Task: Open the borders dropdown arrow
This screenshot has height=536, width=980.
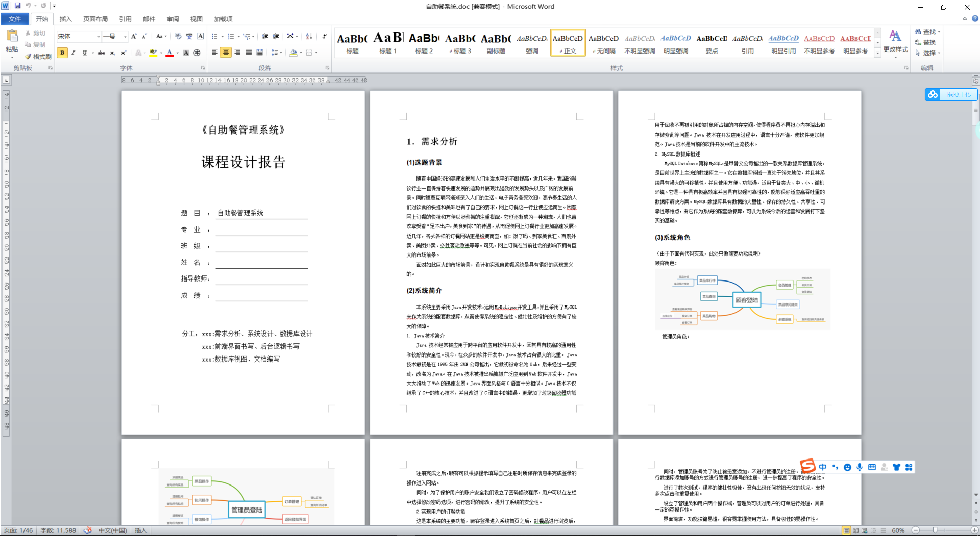Action: click(316, 53)
